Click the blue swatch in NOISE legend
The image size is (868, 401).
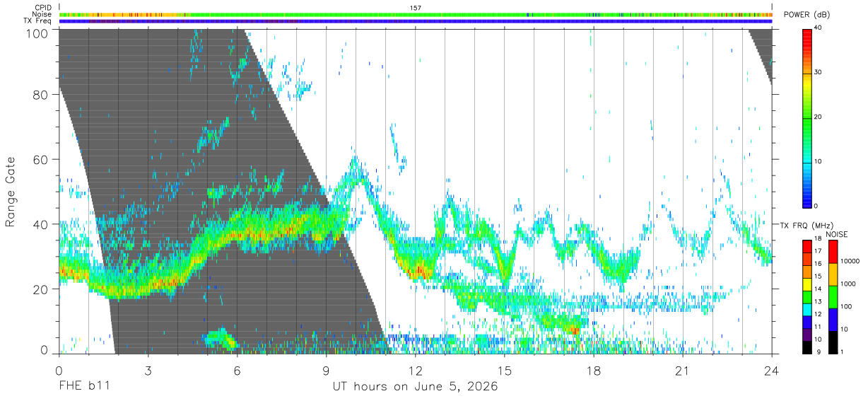pos(833,320)
